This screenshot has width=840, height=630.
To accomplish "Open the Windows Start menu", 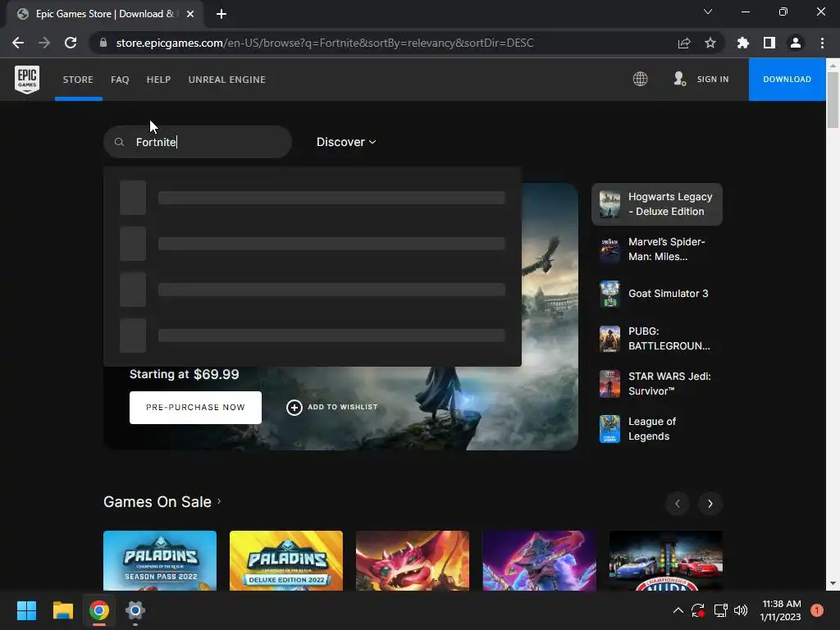I will click(x=26, y=610).
